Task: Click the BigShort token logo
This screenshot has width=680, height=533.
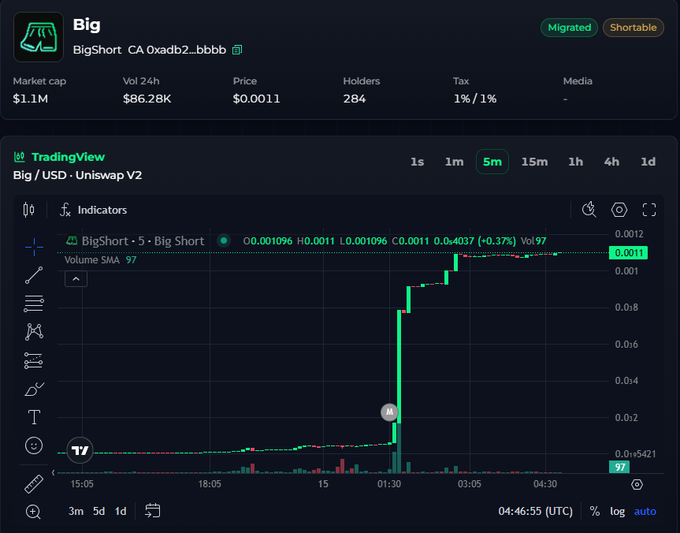Action: pos(39,37)
